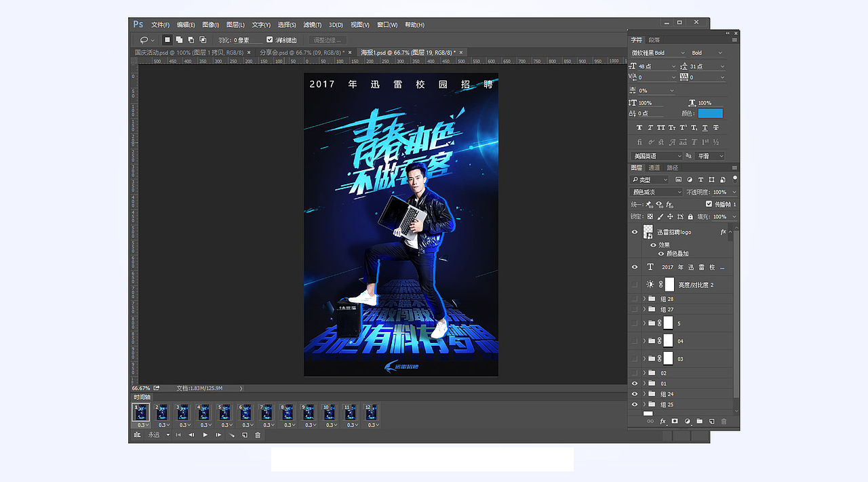Viewport: 868px width, 482px height.
Task: Filter layers by type layer icon
Action: [x=701, y=180]
